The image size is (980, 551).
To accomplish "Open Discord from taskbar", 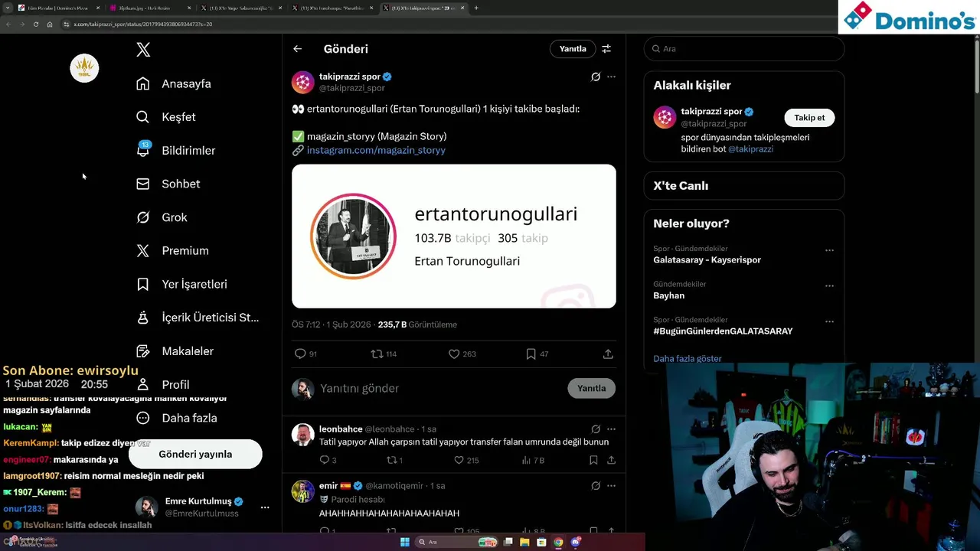I will click(575, 542).
